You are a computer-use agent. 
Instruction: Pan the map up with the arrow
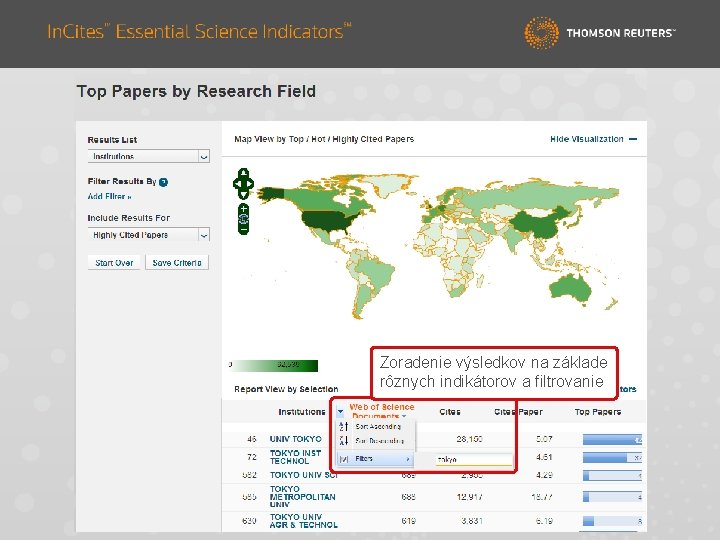click(x=243, y=173)
